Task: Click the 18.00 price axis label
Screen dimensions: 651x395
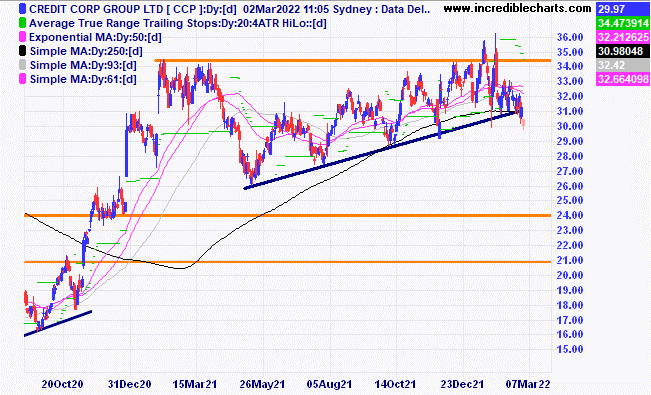Action: (x=570, y=304)
